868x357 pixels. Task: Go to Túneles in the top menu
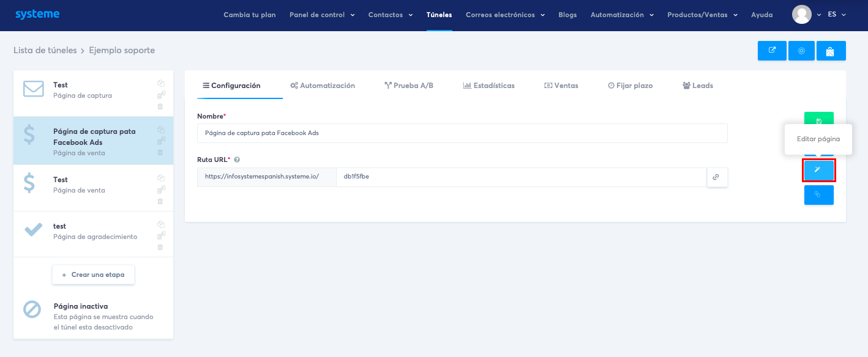[x=439, y=15]
